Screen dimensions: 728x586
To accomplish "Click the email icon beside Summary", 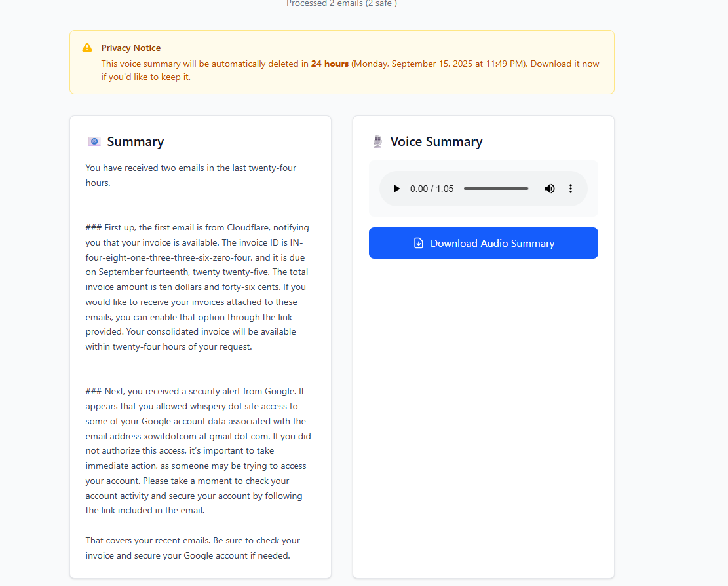I will coord(94,141).
